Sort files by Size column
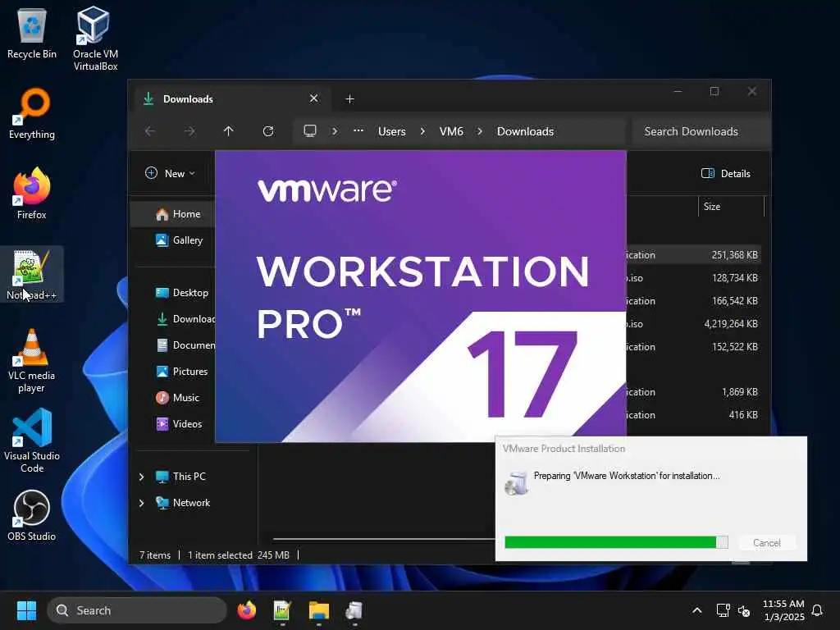This screenshot has height=630, width=840. click(x=731, y=206)
